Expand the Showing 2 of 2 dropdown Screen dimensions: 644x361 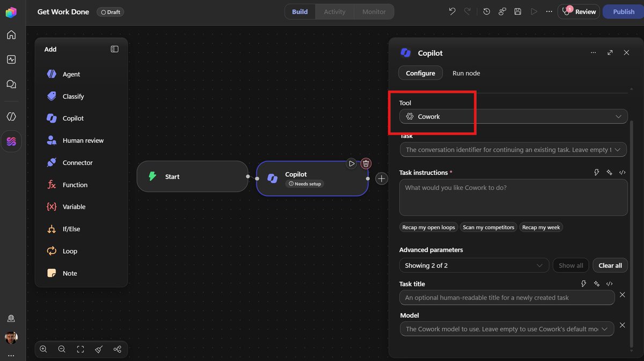pos(474,266)
